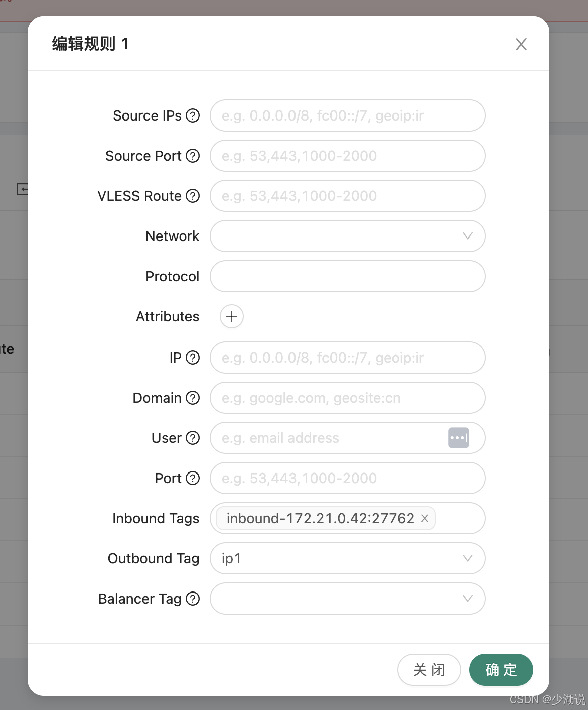
Task: Click the 关闭 close button
Action: [x=429, y=670]
